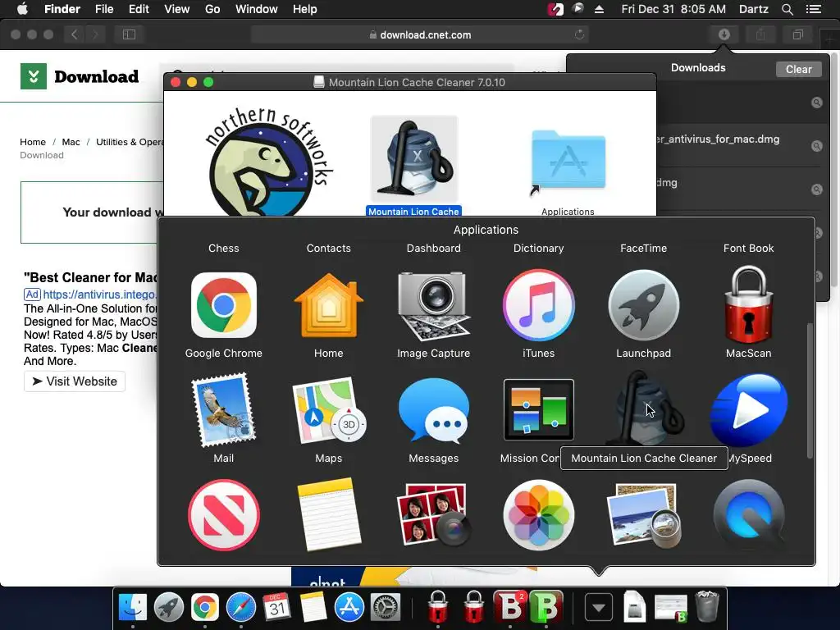The height and width of the screenshot is (630, 840).
Task: Click the eject icon in menu bar
Action: click(x=599, y=9)
